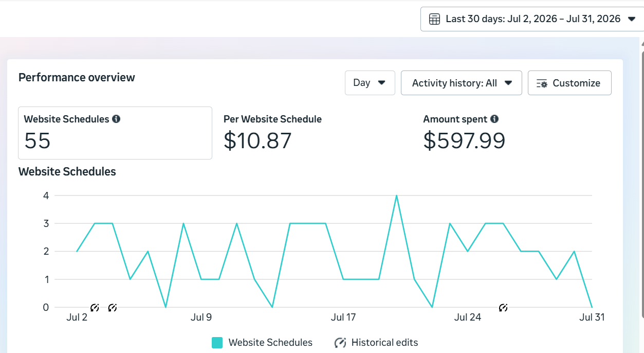Click the Historical edits legend label
This screenshot has height=353, width=644.
[385, 343]
